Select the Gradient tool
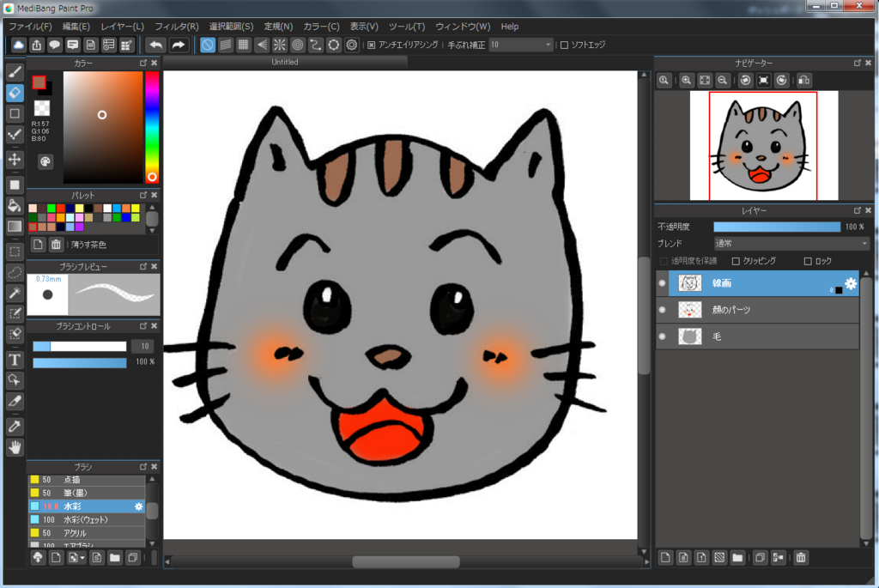The height and width of the screenshot is (588, 879). pyautogui.click(x=15, y=226)
